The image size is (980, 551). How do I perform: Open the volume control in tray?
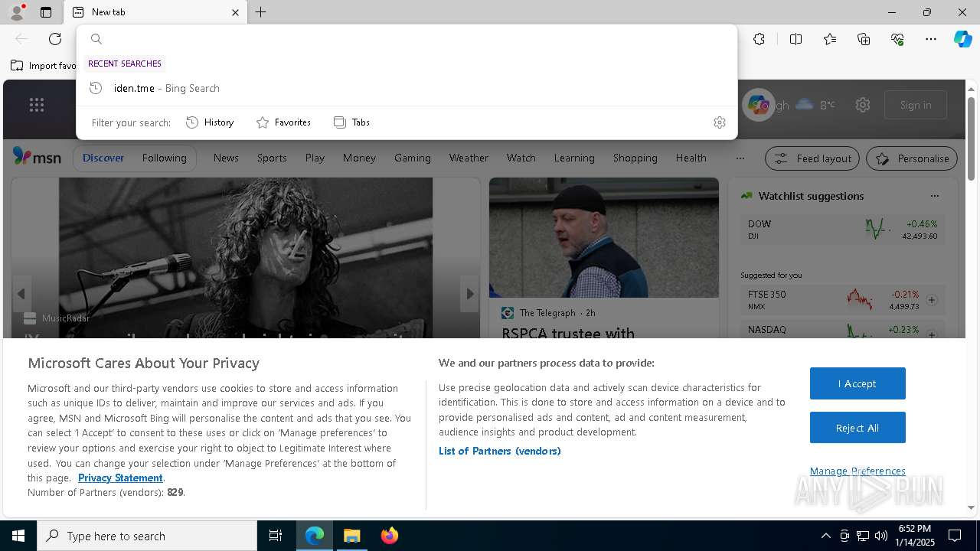881,536
